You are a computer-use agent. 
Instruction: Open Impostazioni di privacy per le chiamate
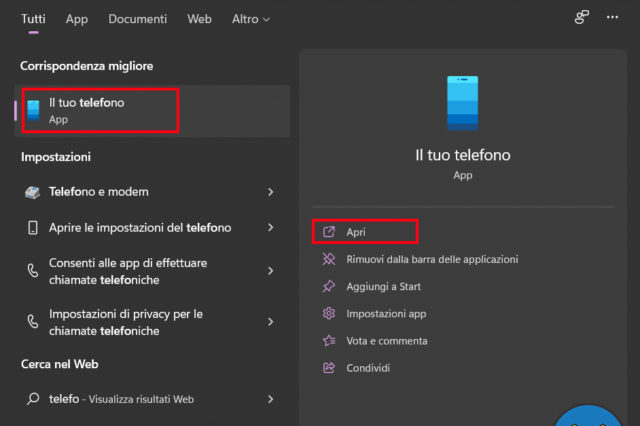tap(125, 321)
